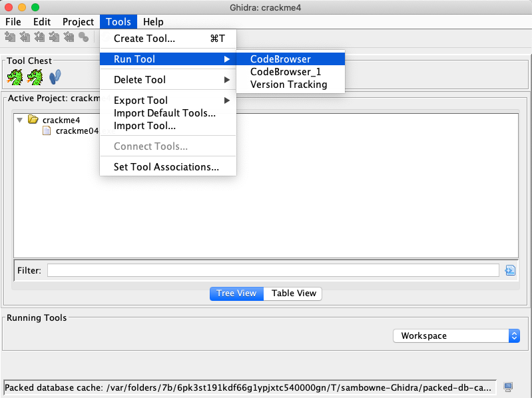Click the Find Checkouts circles icon
The width and height of the screenshot is (532, 398).
83,37
